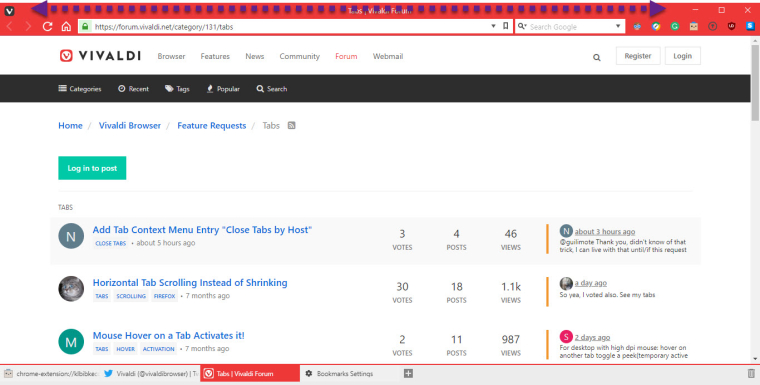This screenshot has width=760, height=385.
Task: Open the Community site menu
Action: (x=300, y=56)
